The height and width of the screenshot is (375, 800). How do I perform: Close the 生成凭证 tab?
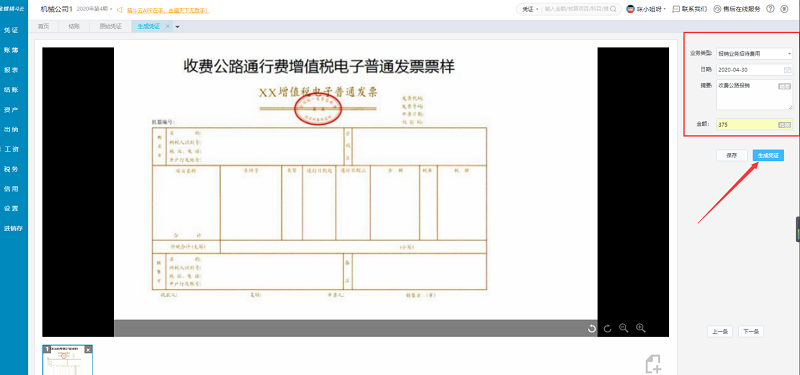[x=167, y=26]
